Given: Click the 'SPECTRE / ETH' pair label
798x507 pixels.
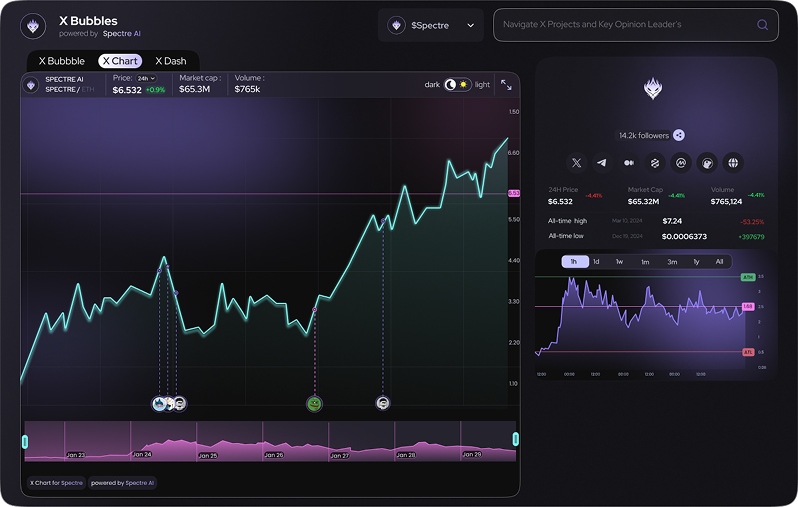Looking at the screenshot, I should pyautogui.click(x=70, y=90).
